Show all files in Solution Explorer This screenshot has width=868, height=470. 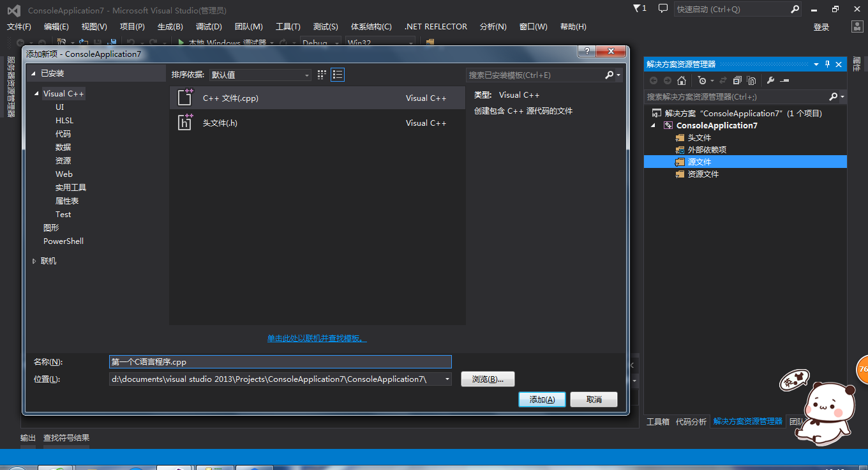click(752, 80)
